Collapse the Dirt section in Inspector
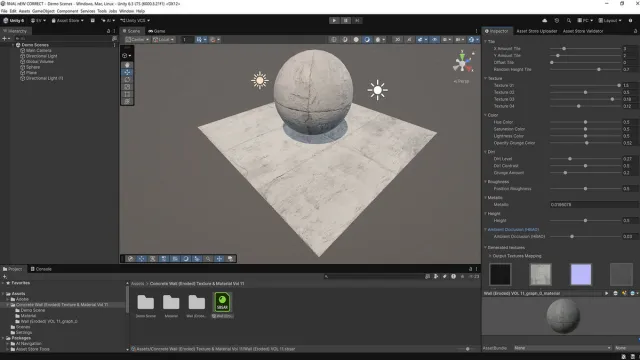 [485, 152]
